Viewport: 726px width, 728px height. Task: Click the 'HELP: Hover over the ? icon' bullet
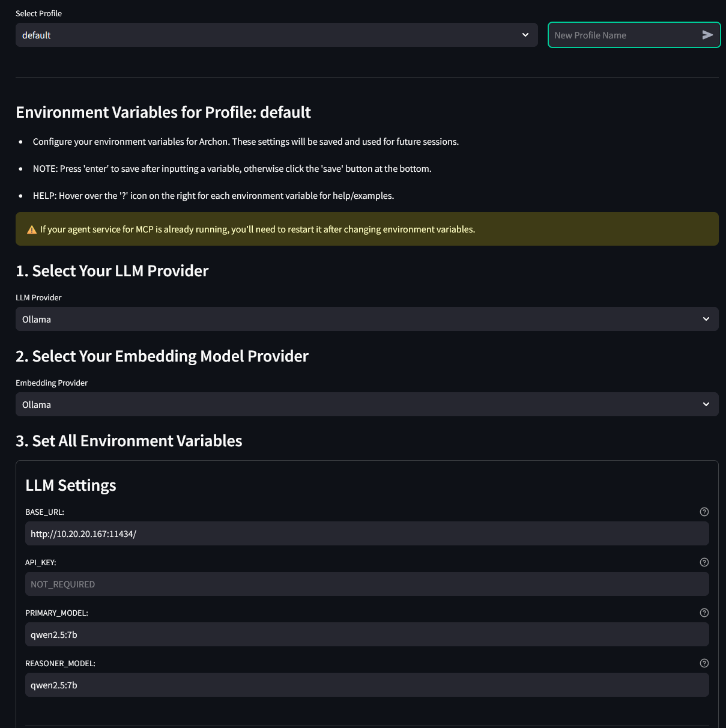coord(213,196)
